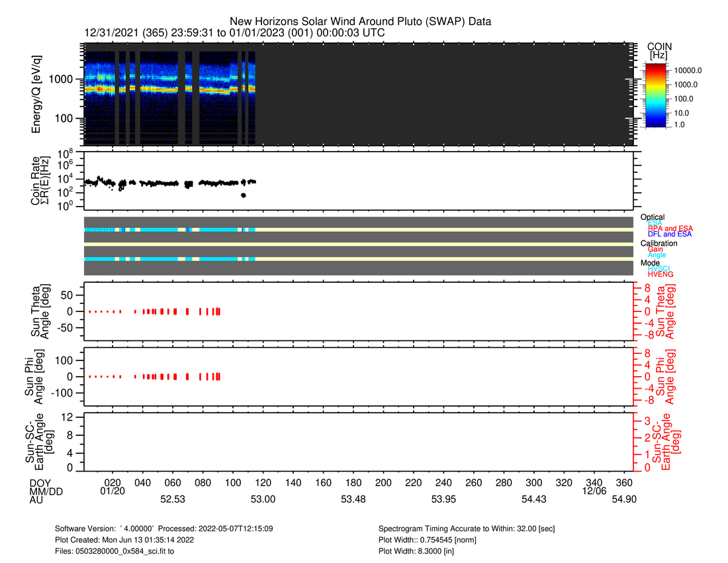Click the plot title 'New Horizons SWAP Data'
Screen dimensions: 728x563
360,22
